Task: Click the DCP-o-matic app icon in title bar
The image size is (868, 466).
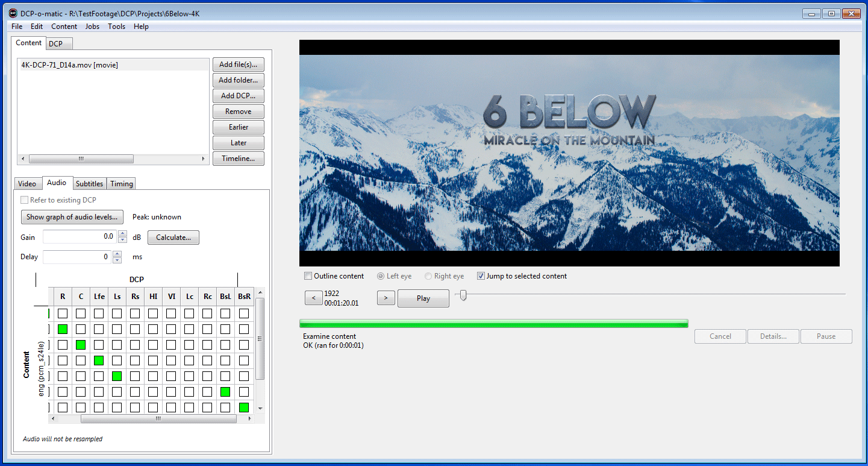Action: (13, 13)
